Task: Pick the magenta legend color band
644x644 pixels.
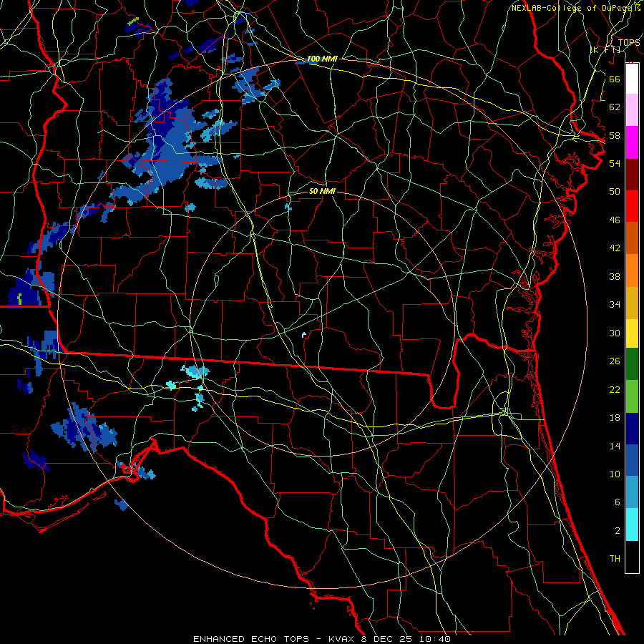Action: click(x=632, y=142)
